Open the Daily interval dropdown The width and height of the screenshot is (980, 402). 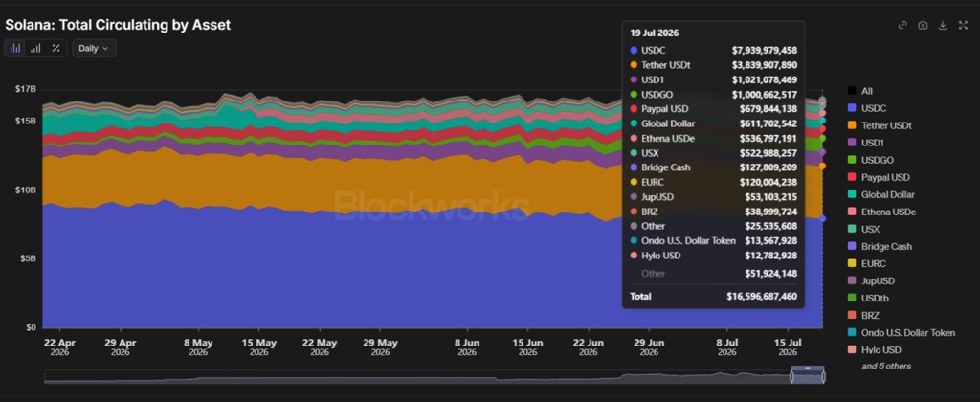pyautogui.click(x=94, y=48)
